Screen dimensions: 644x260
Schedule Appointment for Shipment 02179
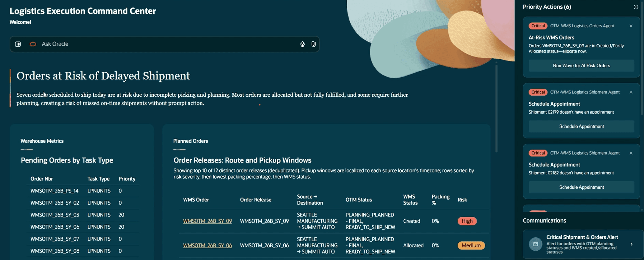[x=581, y=126]
